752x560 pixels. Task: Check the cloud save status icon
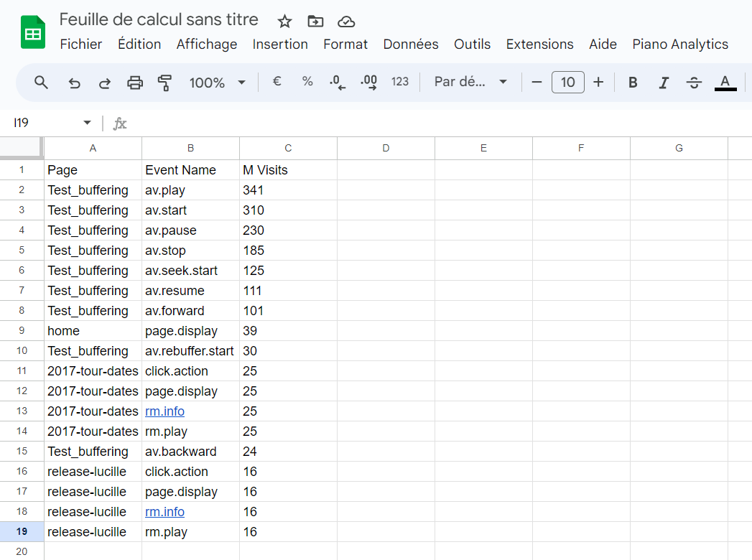346,21
